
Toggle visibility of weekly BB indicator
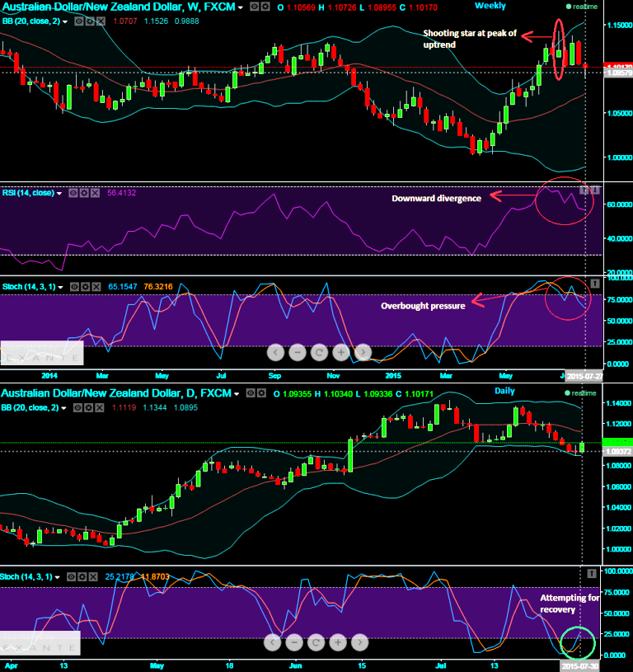pos(79,21)
